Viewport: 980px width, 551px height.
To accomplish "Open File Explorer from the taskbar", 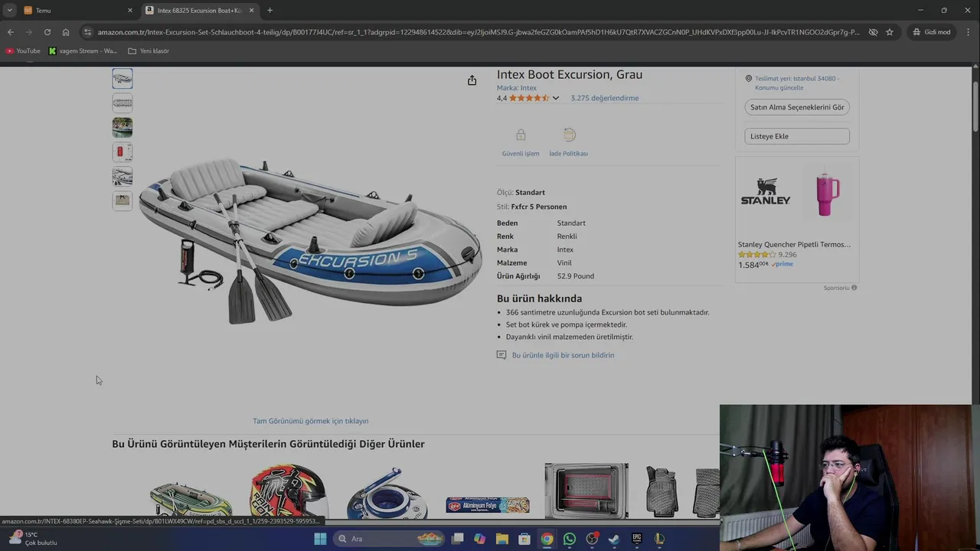I will tap(501, 539).
